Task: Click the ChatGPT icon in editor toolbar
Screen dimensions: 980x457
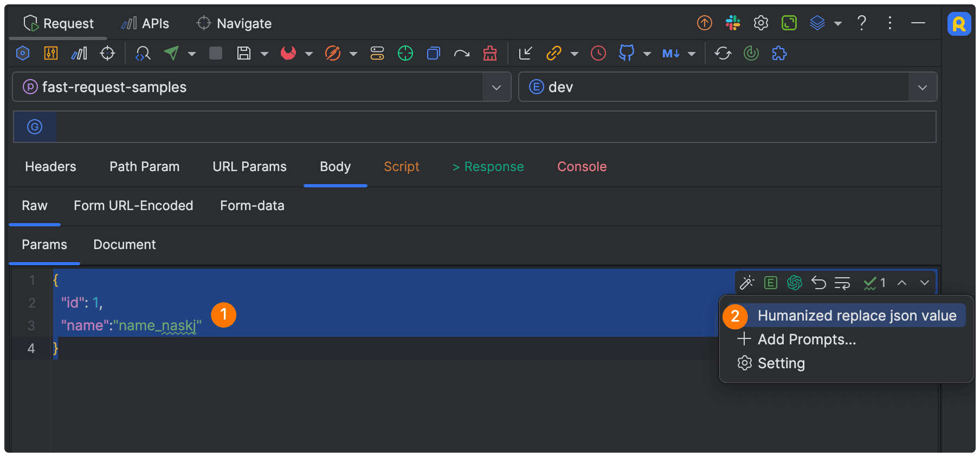Action: (x=795, y=283)
